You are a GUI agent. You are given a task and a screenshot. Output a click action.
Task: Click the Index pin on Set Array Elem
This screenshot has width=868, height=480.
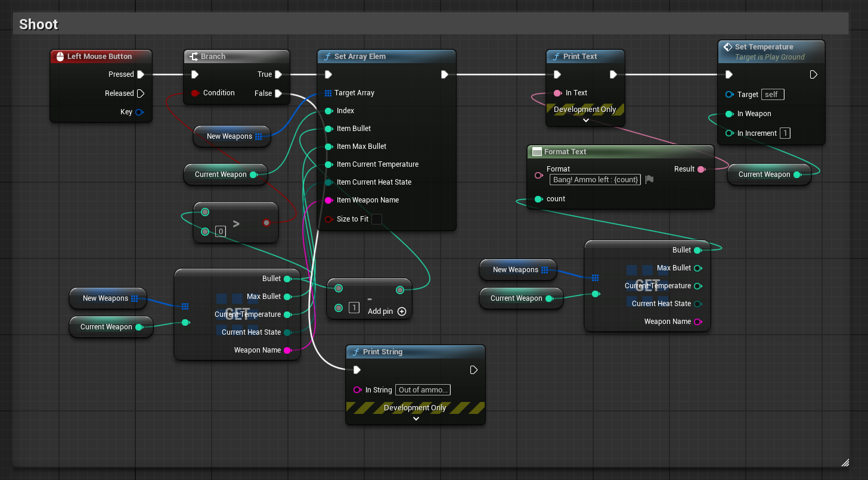(x=328, y=111)
